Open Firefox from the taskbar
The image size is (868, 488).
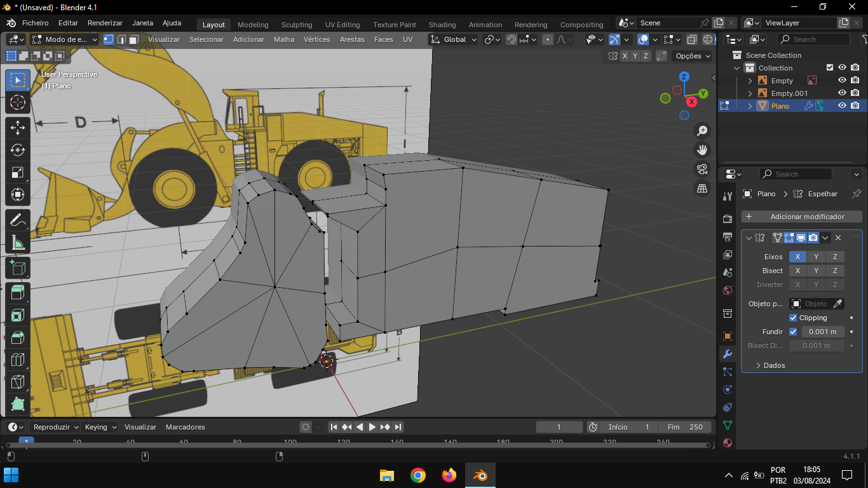pos(449,475)
